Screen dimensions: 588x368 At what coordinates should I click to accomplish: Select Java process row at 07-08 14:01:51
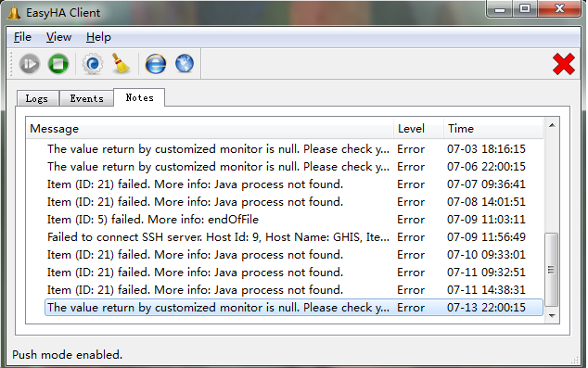[x=294, y=202]
